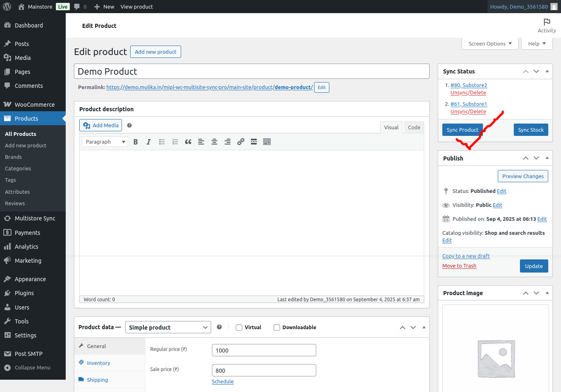Insert a numbered list
This screenshot has height=392, width=561.
[x=175, y=142]
